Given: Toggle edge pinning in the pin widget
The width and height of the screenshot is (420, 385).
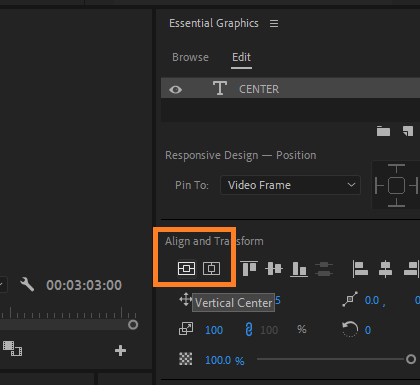Looking at the screenshot, I should tap(396, 186).
